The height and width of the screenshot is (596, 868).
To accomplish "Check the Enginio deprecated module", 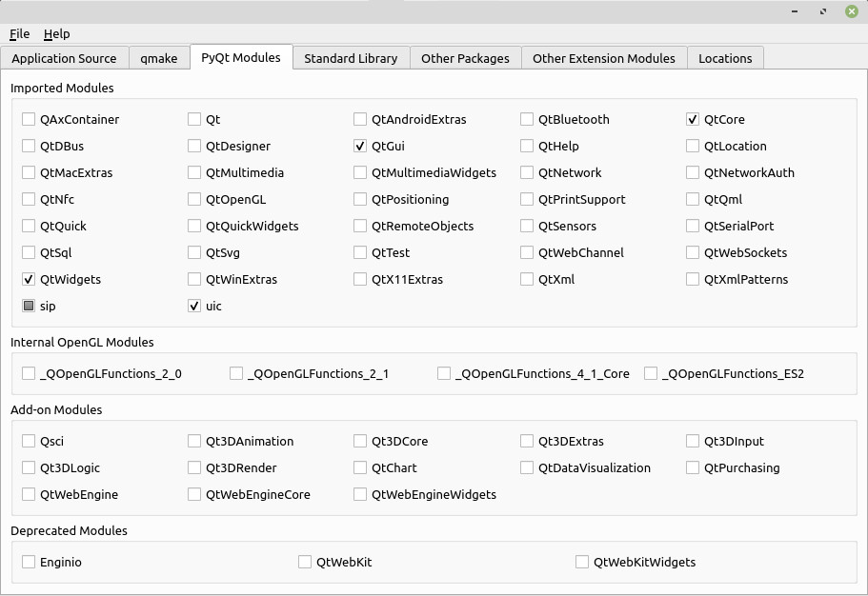I will point(29,562).
